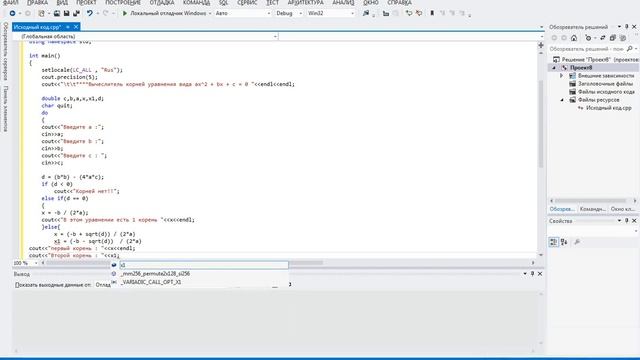Open the ВИД menu
640x360 pixels.
coord(62,2)
